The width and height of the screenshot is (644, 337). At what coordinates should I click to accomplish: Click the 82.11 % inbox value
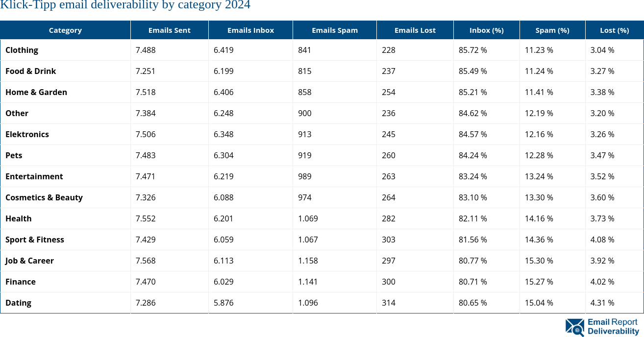(x=473, y=218)
